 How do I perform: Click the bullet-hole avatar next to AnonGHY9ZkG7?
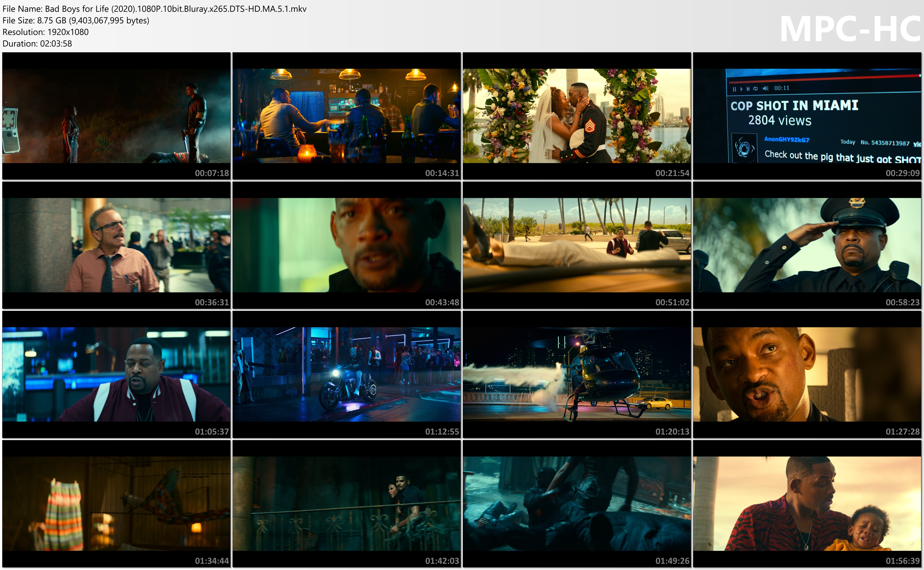click(744, 148)
